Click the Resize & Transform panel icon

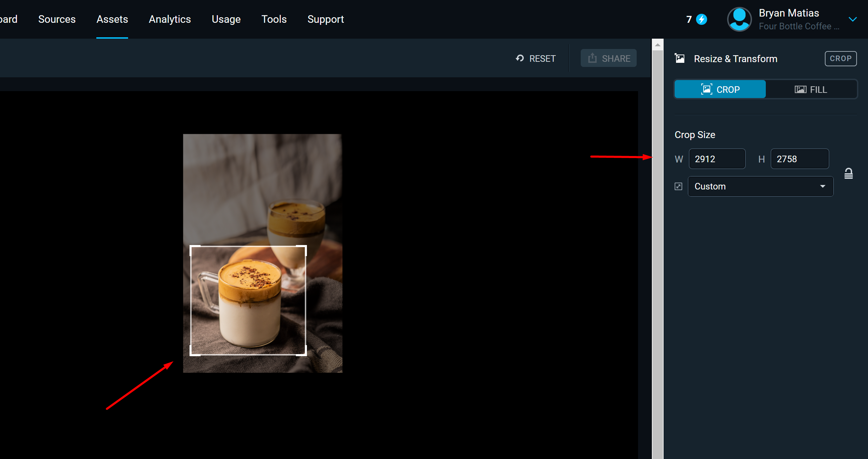(x=680, y=58)
